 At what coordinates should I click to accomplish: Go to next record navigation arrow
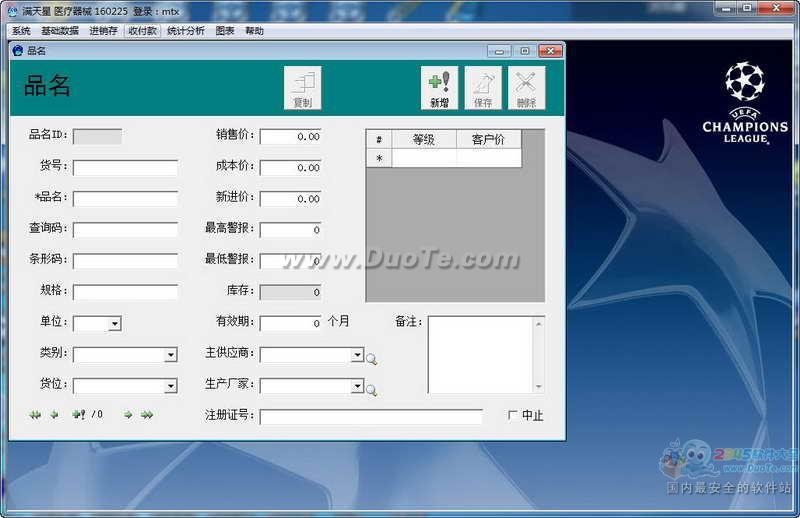coord(128,415)
